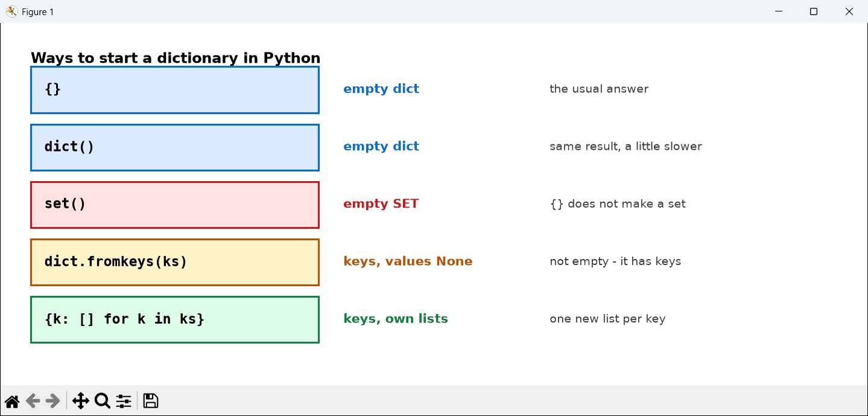Click the red box containing set()
868x416 pixels.
click(175, 205)
